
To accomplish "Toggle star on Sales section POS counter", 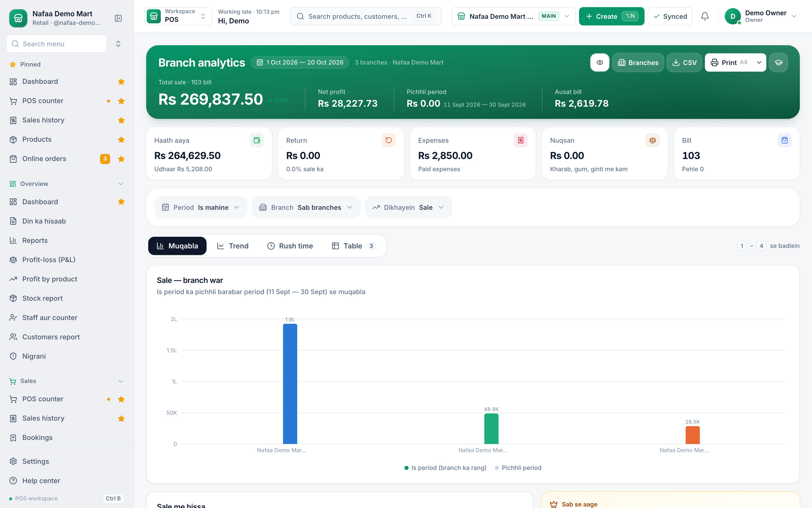I will pos(121,399).
